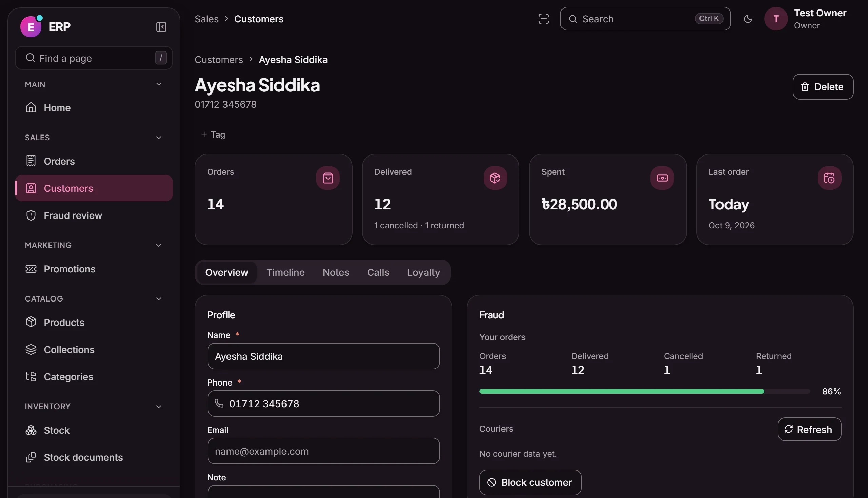The width and height of the screenshot is (868, 498).
Task: Collapse the CATALOG section chevron
Action: (158, 298)
